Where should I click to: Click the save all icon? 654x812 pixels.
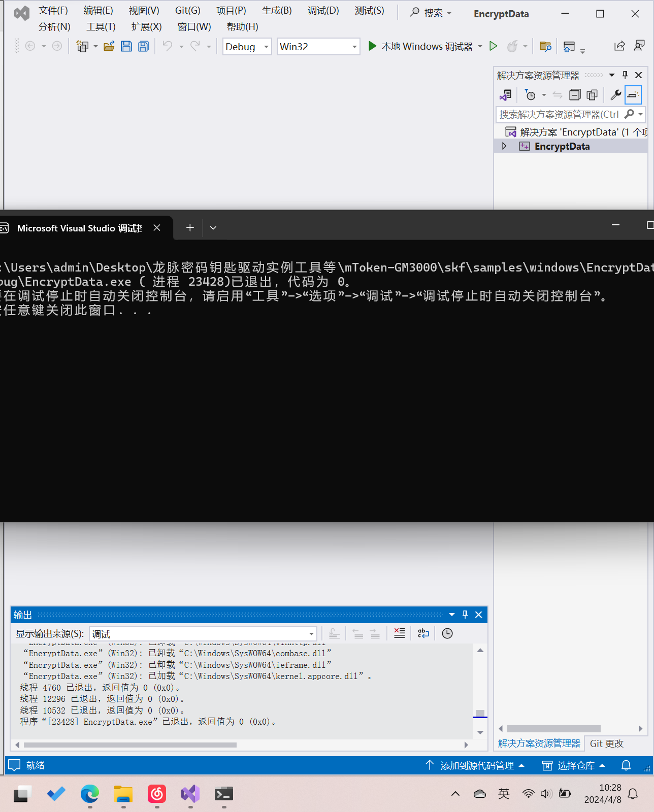(144, 46)
